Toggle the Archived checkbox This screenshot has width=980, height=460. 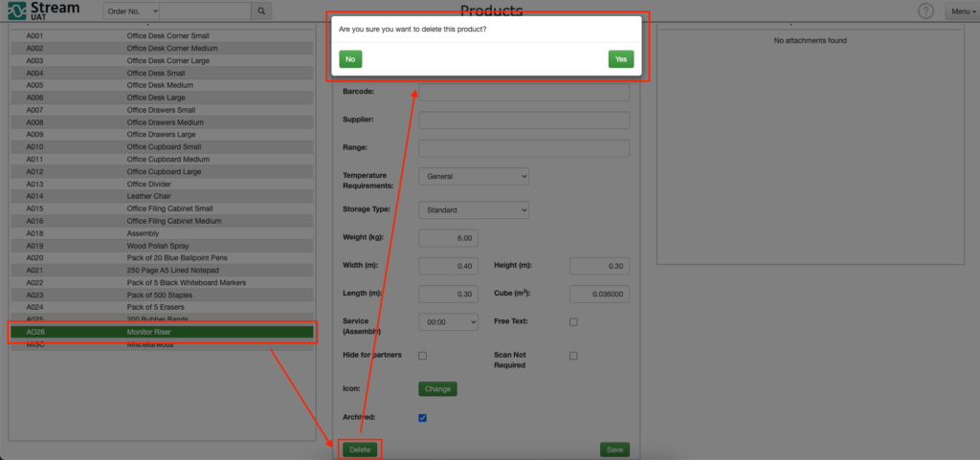422,418
